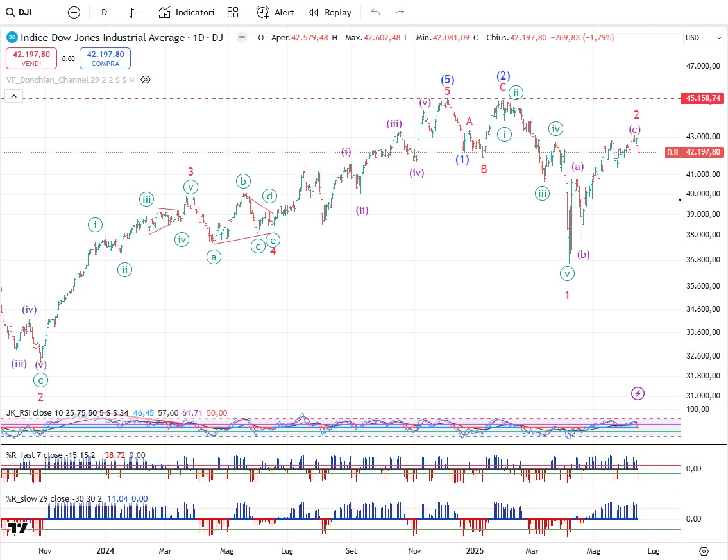Click the COMPRA buy button
This screenshot has width=728, height=560.
tap(105, 58)
